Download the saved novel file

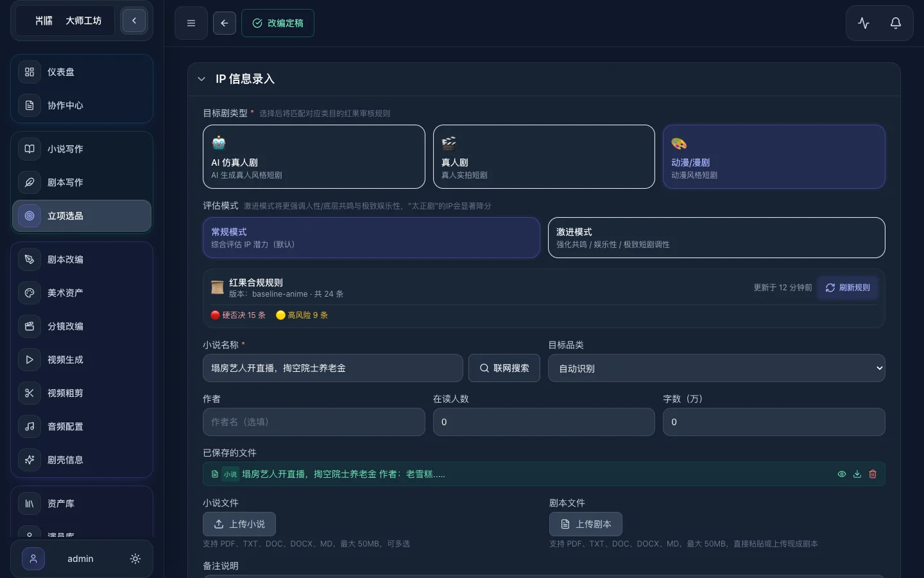coord(857,474)
